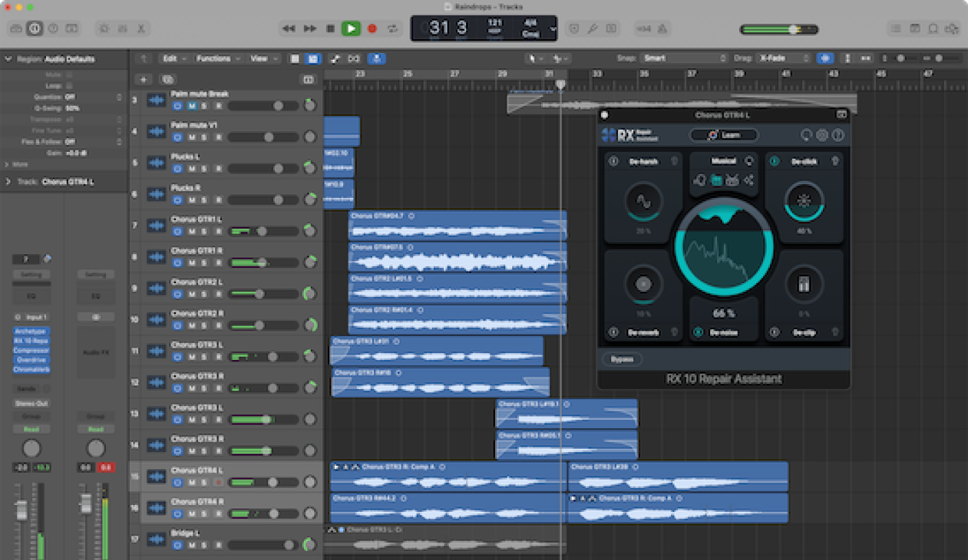Toggle the Mute checkbox in Region inspector
The image size is (968, 560).
[x=69, y=74]
